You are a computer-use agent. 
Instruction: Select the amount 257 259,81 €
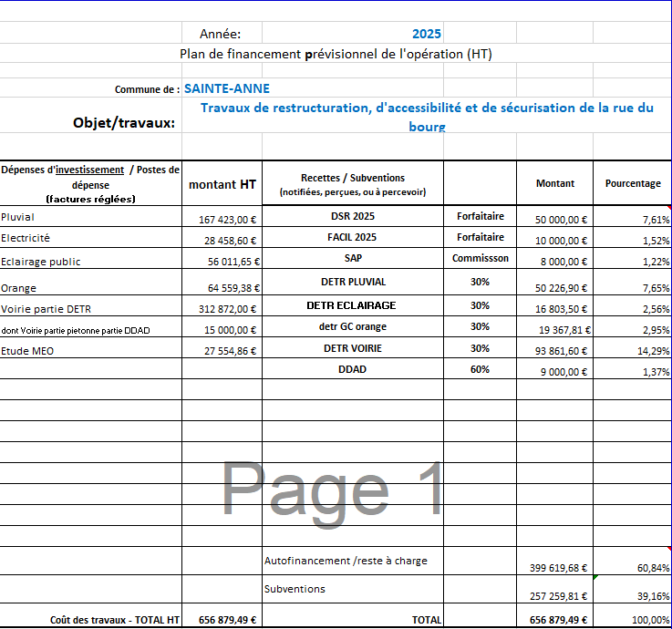pyautogui.click(x=558, y=596)
